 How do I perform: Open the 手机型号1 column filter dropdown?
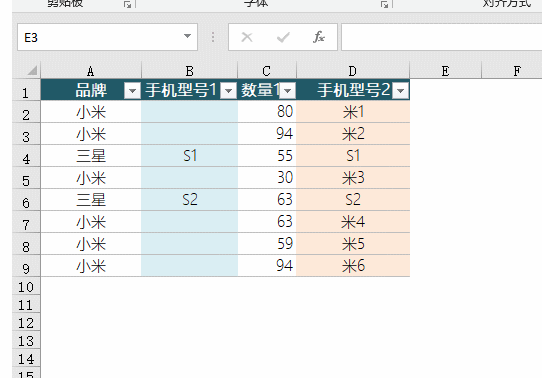pyautogui.click(x=228, y=91)
